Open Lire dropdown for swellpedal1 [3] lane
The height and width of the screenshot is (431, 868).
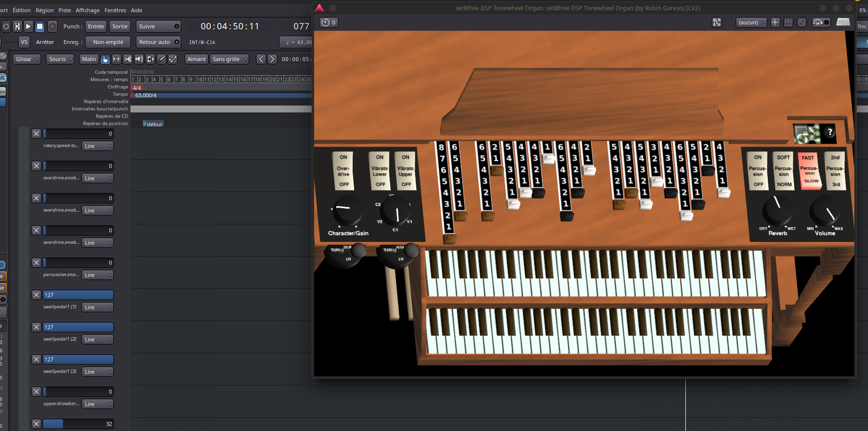coord(98,372)
